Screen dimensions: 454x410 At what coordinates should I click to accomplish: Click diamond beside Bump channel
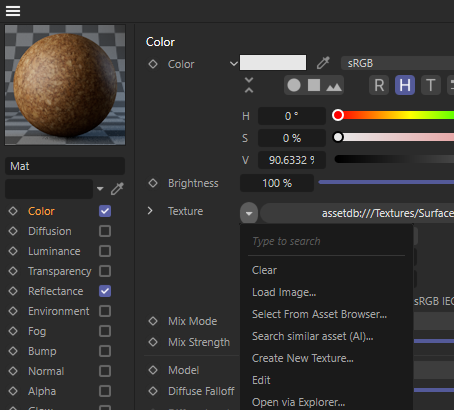coord(13,351)
